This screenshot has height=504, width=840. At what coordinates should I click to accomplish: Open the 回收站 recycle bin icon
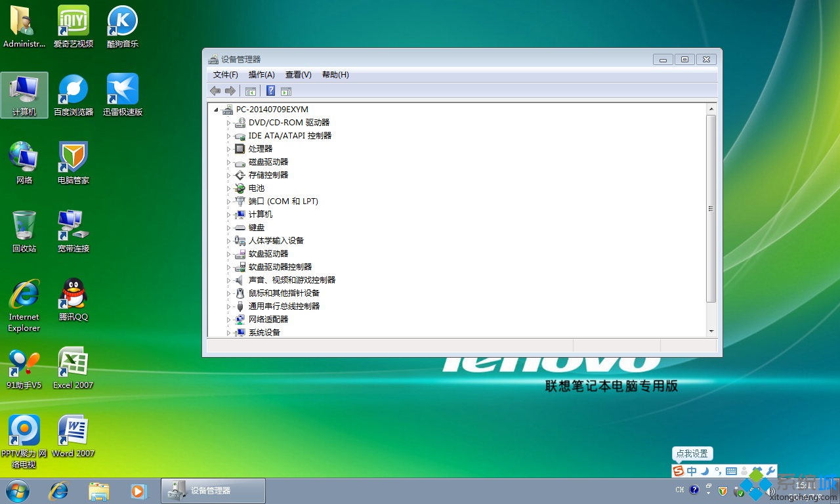[x=24, y=225]
